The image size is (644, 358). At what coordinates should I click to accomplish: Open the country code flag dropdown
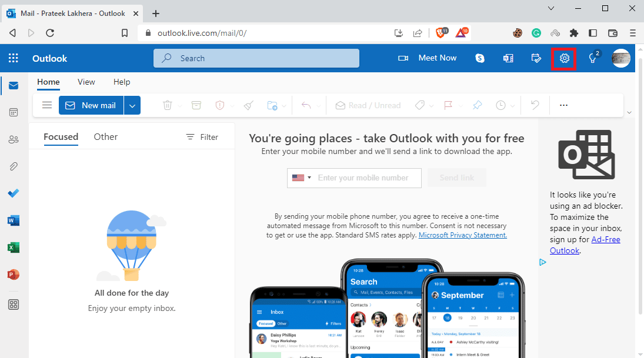tap(302, 178)
